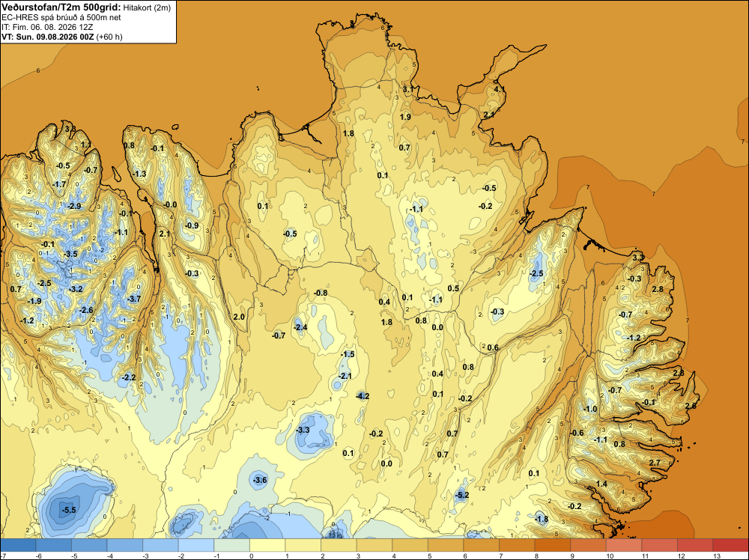Click the 4.1 temperature value
The height and width of the screenshot is (560, 749).
pos(499,89)
